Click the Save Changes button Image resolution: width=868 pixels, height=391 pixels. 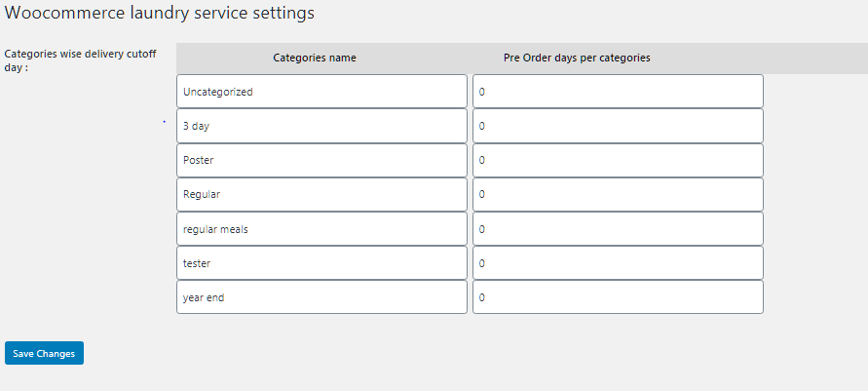[44, 353]
